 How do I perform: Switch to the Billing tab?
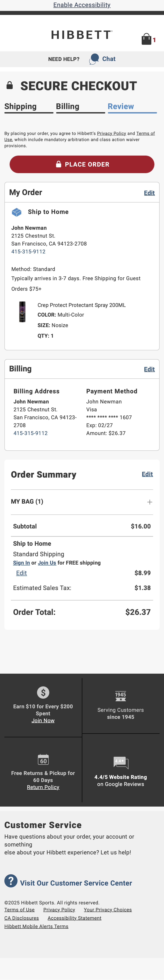(x=68, y=106)
